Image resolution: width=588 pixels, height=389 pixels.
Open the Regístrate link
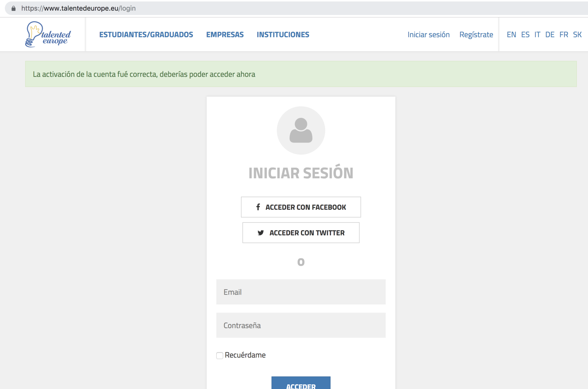tap(476, 35)
